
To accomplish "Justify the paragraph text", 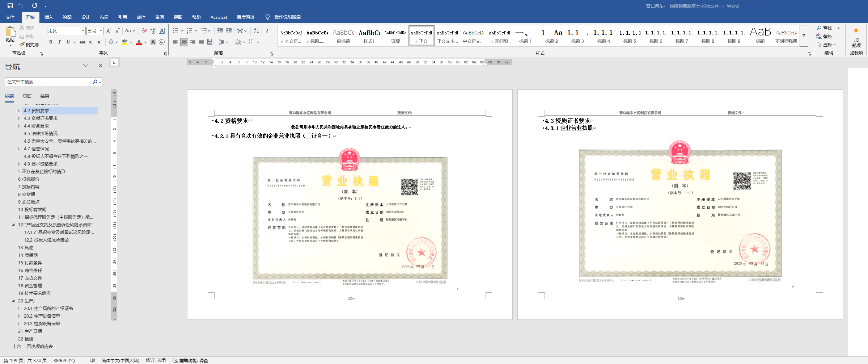I will [x=202, y=42].
